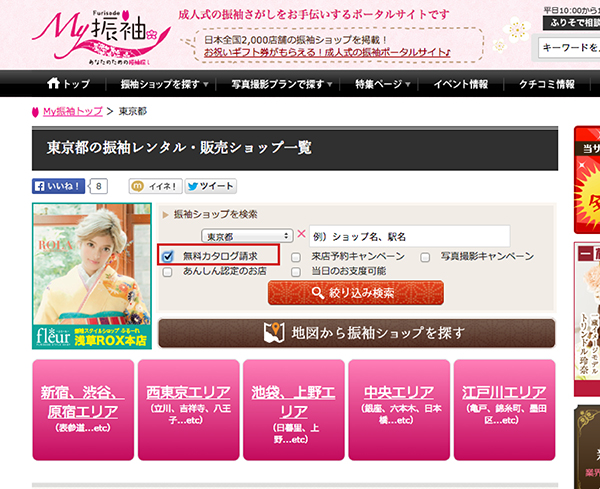Expand the 振袖ショップを探す menu
600x489 pixels.
[x=165, y=84]
